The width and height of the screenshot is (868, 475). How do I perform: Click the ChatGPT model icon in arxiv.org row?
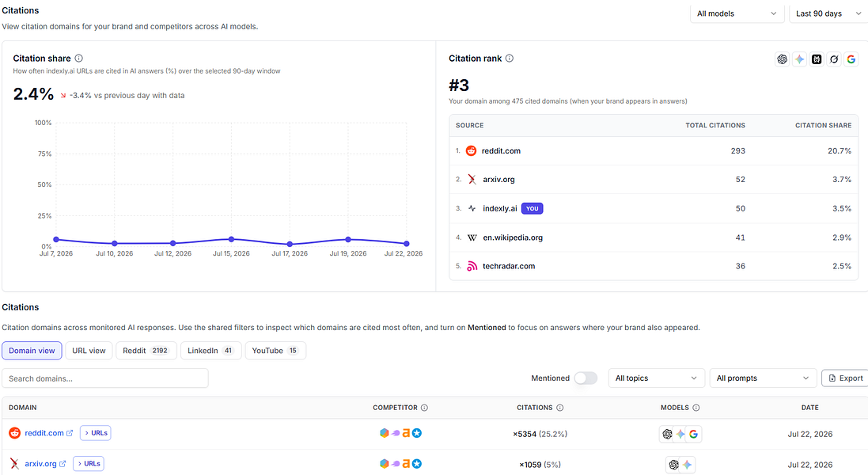tap(673, 465)
